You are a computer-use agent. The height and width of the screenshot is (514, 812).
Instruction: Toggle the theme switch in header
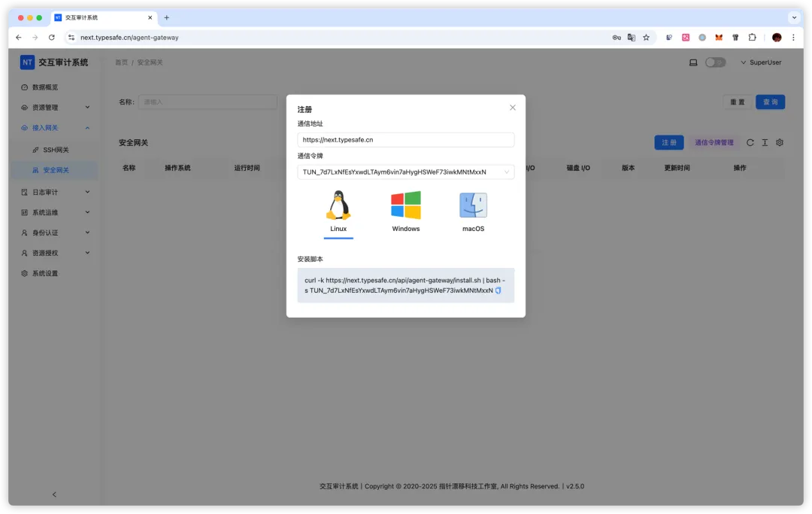coord(715,62)
